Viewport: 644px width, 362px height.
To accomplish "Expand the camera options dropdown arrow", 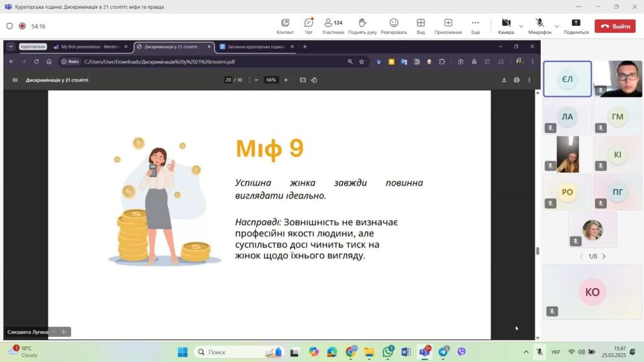I will click(x=521, y=26).
